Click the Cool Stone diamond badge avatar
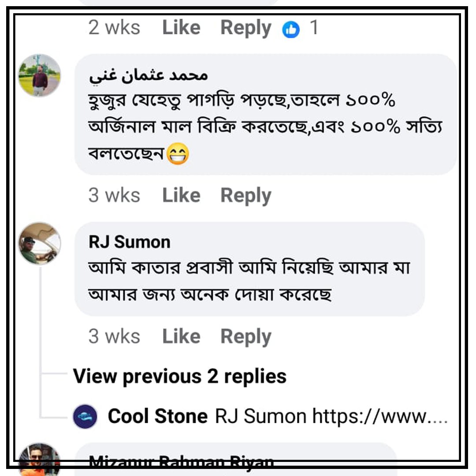Viewport: 476px width, 476px height. point(86,415)
